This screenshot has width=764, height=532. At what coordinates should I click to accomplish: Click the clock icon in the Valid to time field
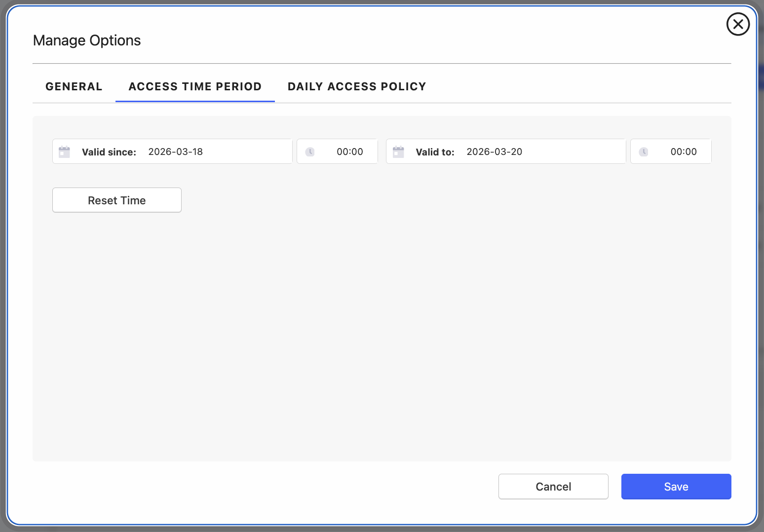coord(644,152)
